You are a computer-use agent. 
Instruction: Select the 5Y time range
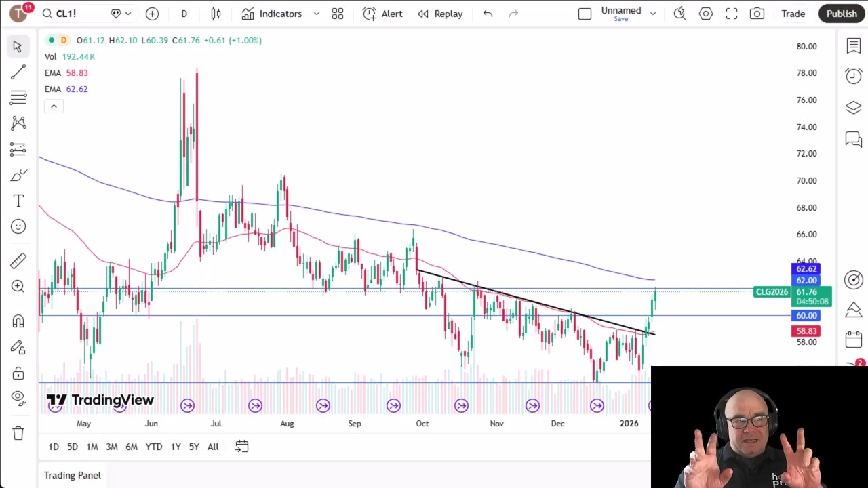[x=194, y=447]
